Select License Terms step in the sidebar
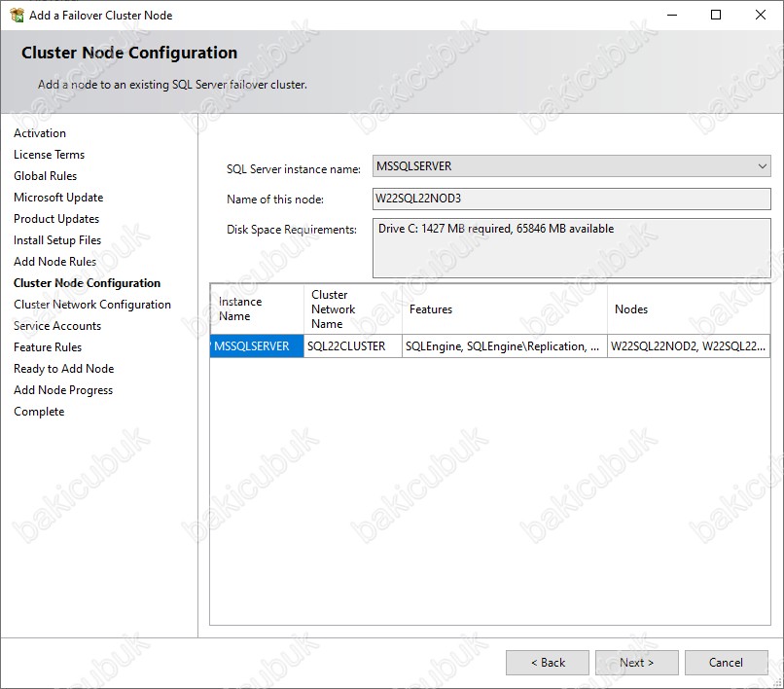This screenshot has height=689, width=784. pos(49,155)
